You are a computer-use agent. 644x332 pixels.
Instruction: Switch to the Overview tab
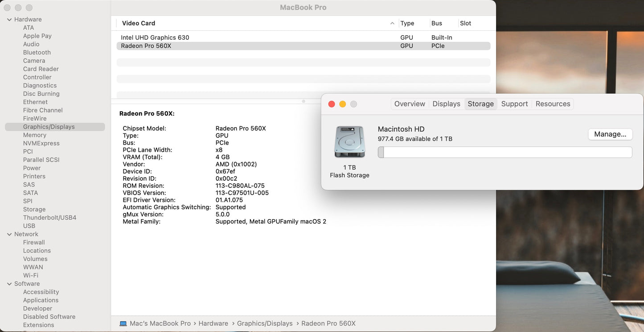click(x=409, y=104)
